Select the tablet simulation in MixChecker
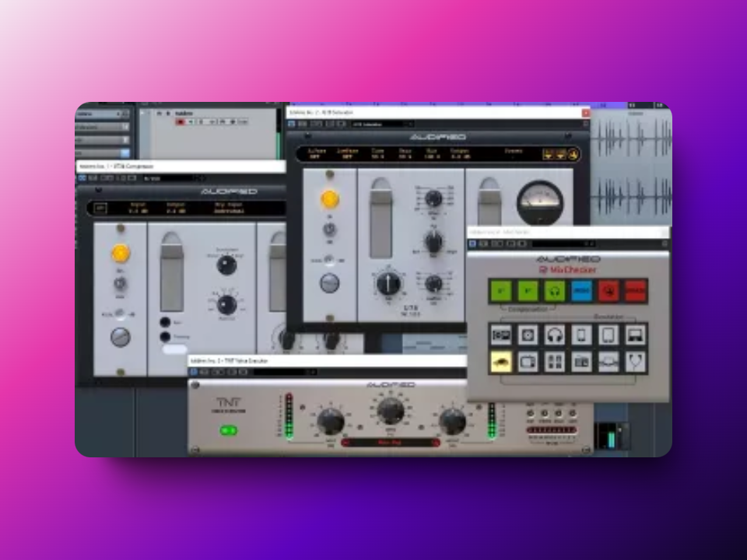747x560 pixels. [x=608, y=334]
